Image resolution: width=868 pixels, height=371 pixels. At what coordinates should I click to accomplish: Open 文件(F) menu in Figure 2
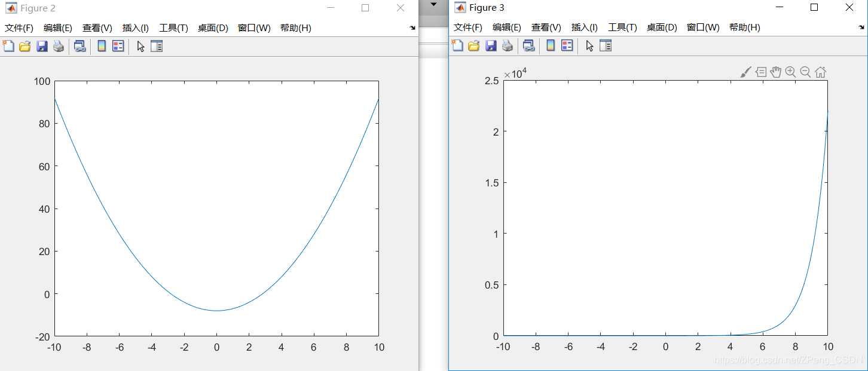pos(19,28)
